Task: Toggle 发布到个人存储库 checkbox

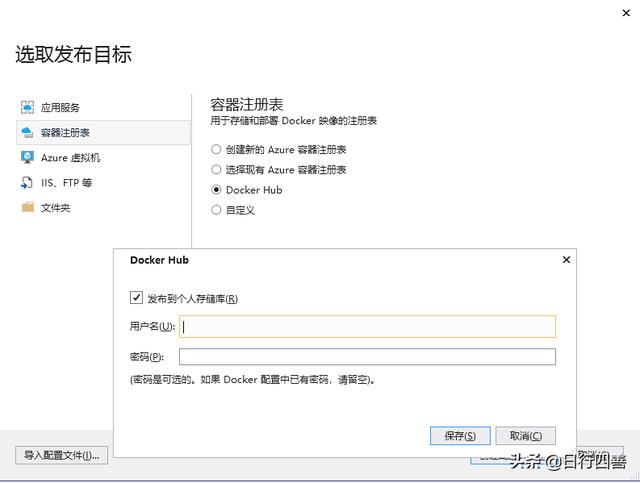Action: point(136,298)
